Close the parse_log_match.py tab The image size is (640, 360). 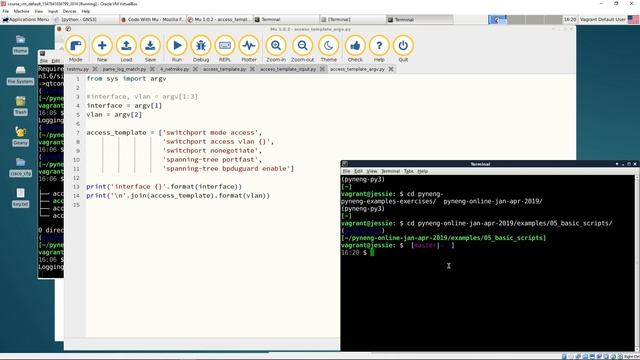pyautogui.click(x=152, y=69)
